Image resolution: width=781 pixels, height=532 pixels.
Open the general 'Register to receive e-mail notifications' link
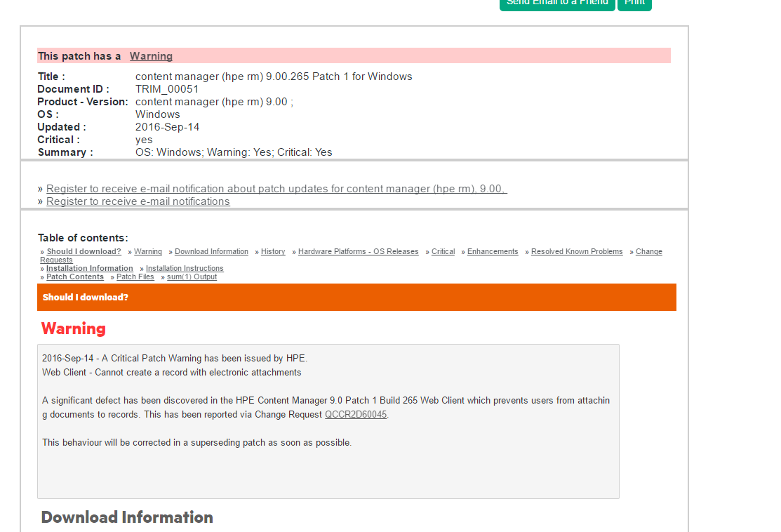tap(138, 201)
